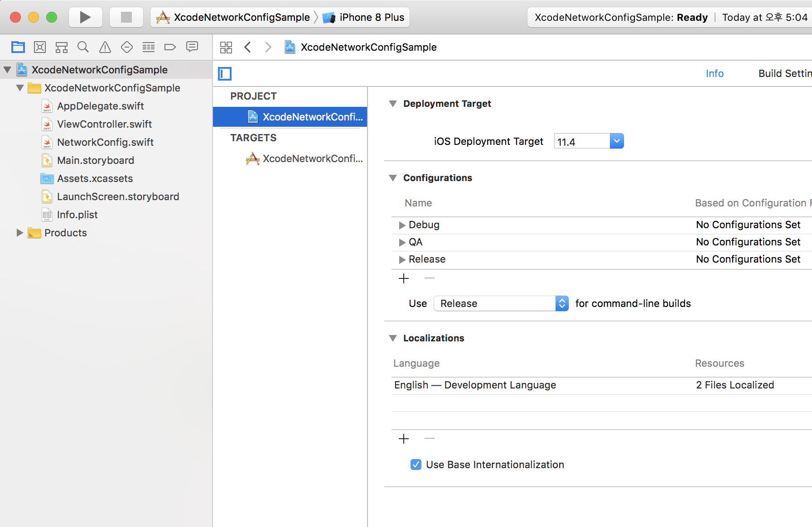Viewport: 812px width, 527px height.
Task: Click the iOS Deployment Target 11.4 field
Action: coord(582,142)
